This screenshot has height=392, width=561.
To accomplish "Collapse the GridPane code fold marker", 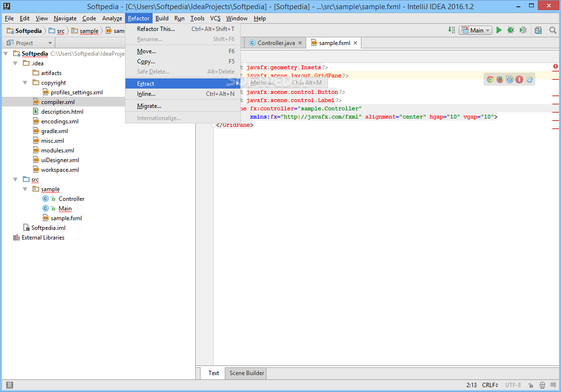I will point(213,125).
